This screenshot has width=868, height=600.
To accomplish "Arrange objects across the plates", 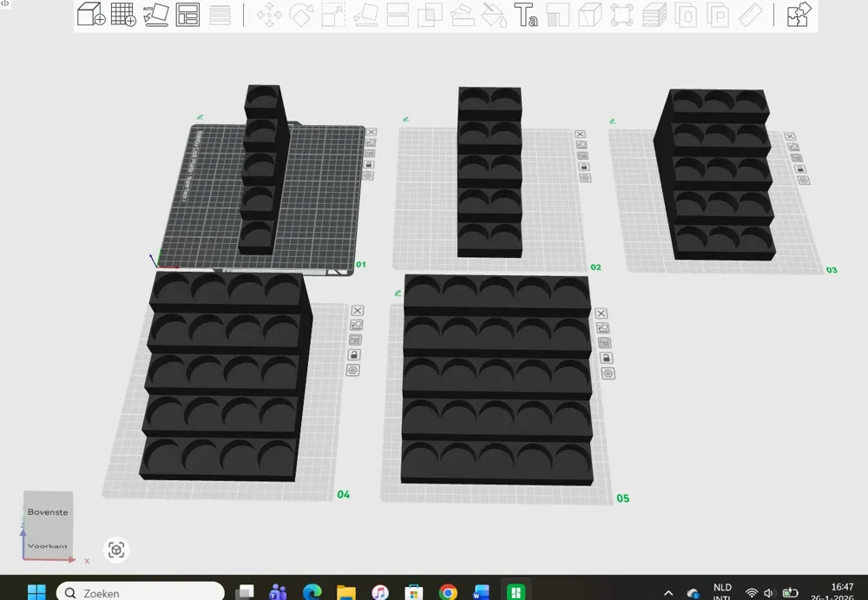I will tap(186, 15).
